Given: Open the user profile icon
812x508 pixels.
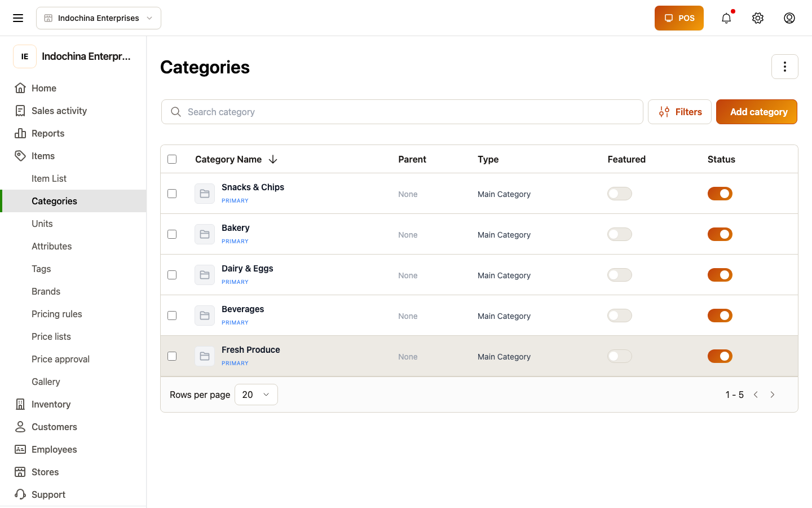Looking at the screenshot, I should pyautogui.click(x=789, y=18).
